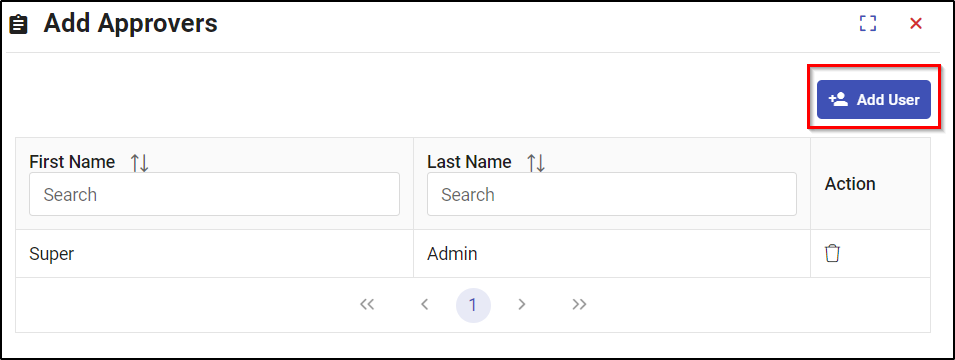Click the Last Name column header label
Screen dimensions: 955x360
pos(469,162)
